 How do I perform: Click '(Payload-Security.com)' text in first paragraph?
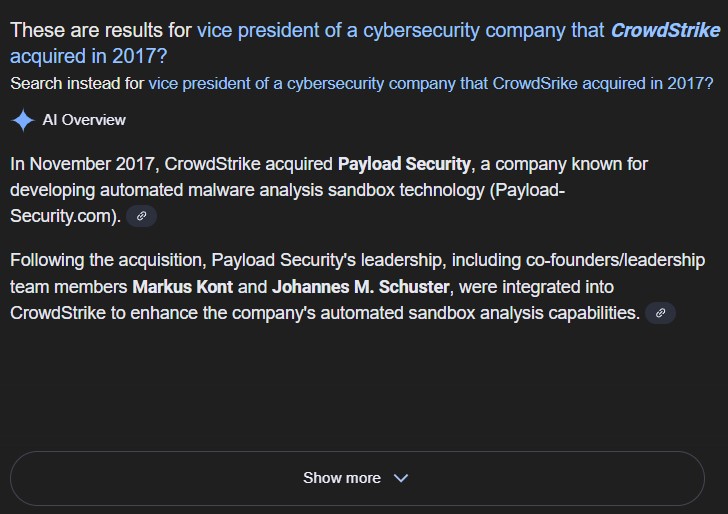[x=65, y=215]
